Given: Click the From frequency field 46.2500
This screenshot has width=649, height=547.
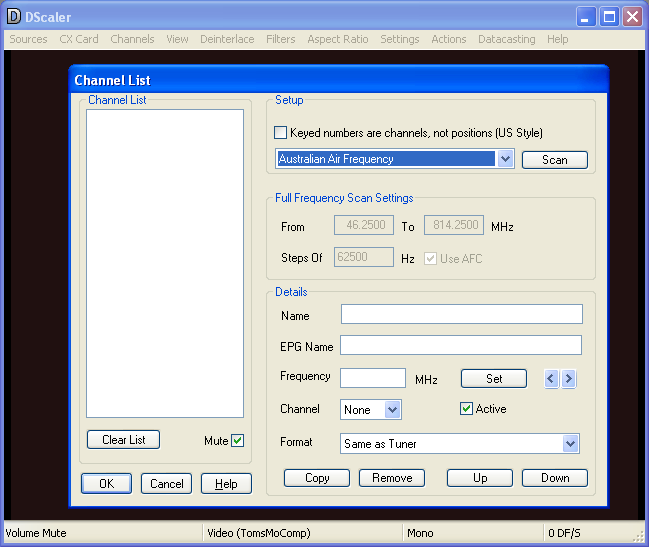Looking at the screenshot, I should tap(364, 225).
